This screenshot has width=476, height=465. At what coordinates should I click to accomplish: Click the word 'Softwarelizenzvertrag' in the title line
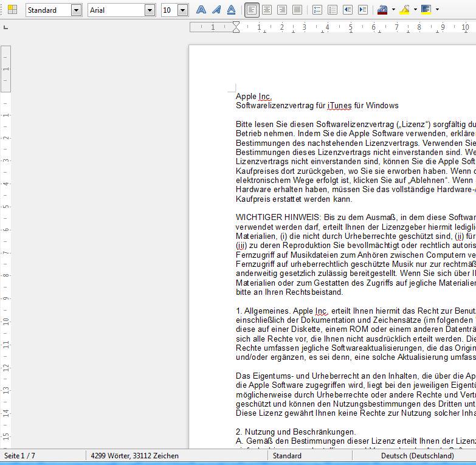pos(275,106)
